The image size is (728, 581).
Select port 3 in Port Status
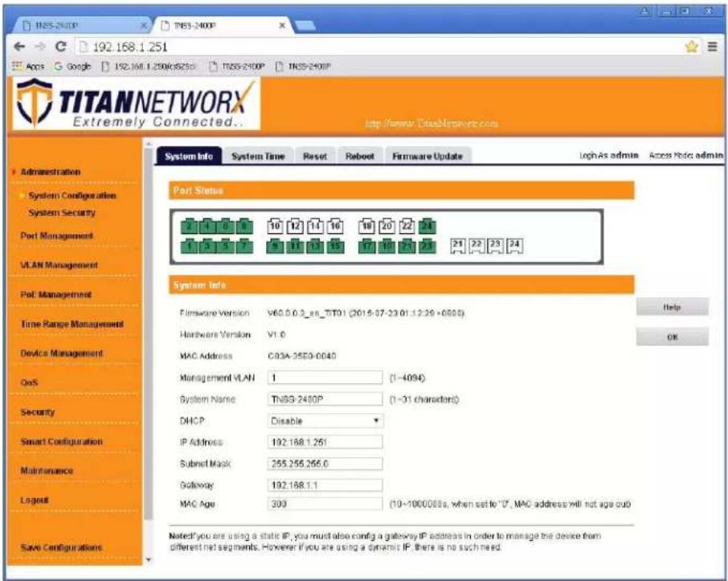pyautogui.click(x=207, y=245)
